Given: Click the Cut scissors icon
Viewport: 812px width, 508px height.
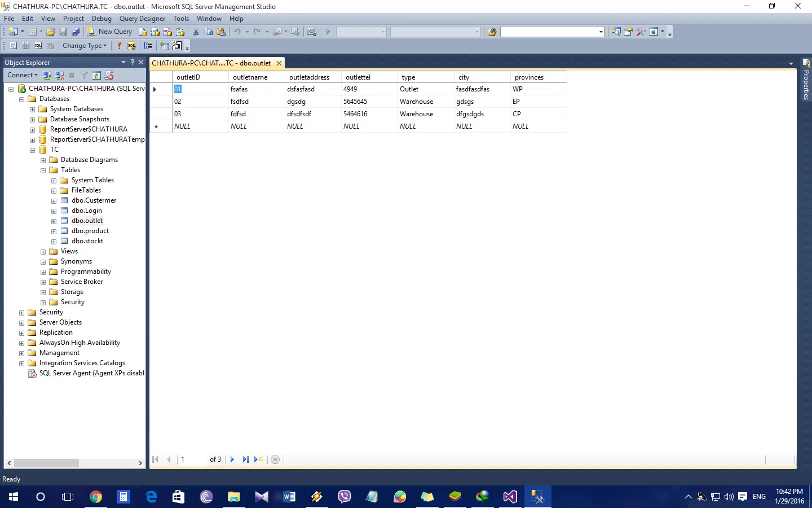Looking at the screenshot, I should (x=196, y=32).
